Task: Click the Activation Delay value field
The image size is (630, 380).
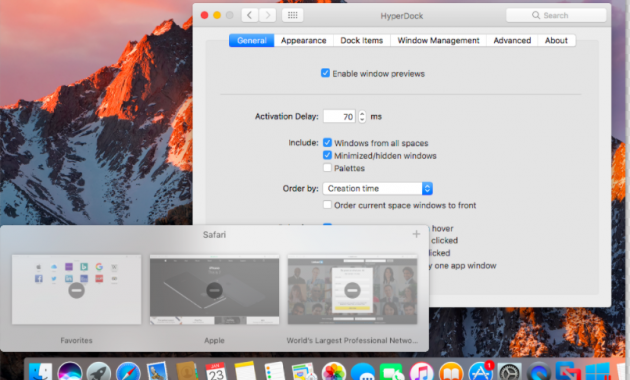Action: pos(340,116)
